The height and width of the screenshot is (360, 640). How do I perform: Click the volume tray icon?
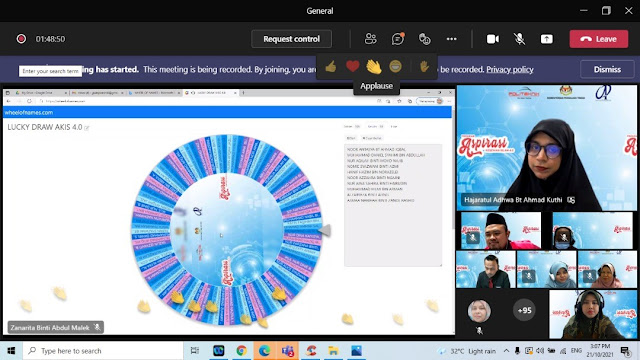pos(540,351)
